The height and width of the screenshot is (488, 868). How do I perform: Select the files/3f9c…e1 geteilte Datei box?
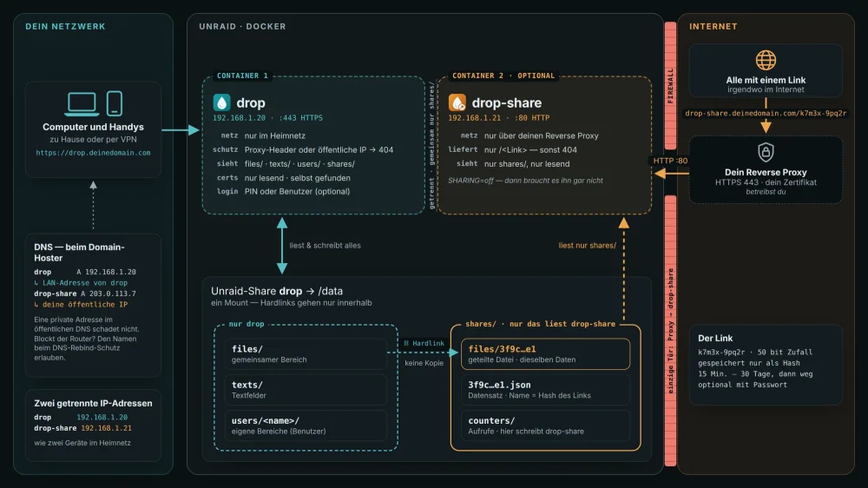[x=545, y=354]
